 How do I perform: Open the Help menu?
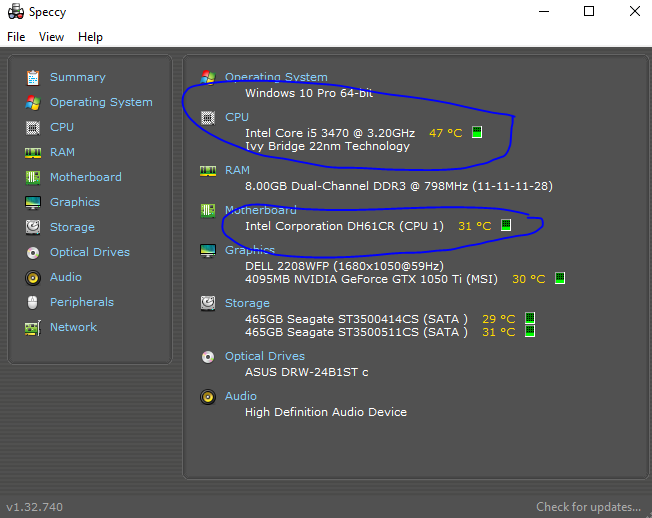tap(90, 37)
